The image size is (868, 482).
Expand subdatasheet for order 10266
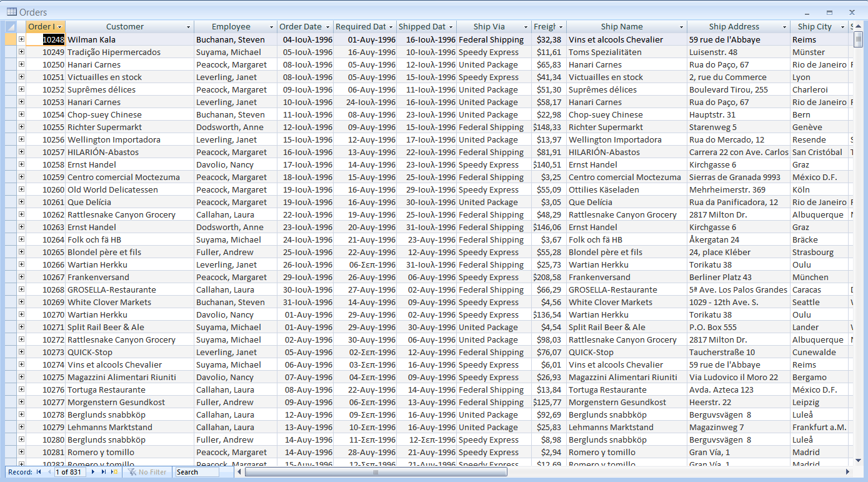[x=21, y=264]
